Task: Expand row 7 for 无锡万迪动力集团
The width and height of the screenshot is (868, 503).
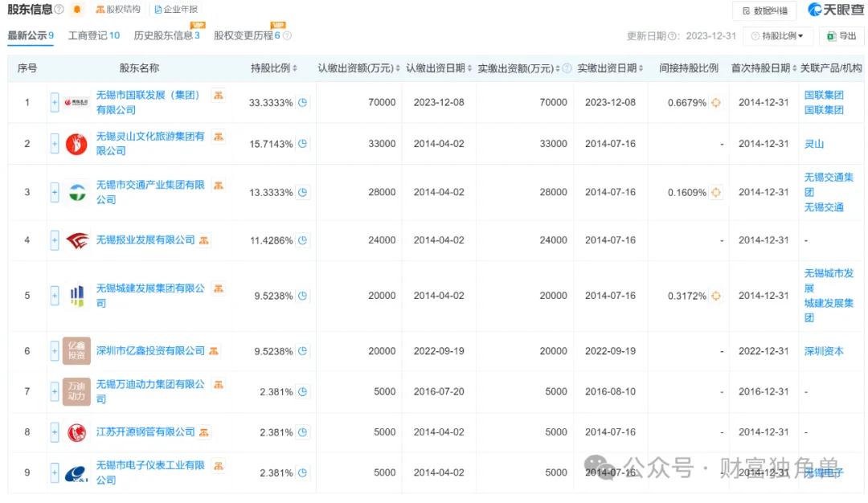Action: 55,392
